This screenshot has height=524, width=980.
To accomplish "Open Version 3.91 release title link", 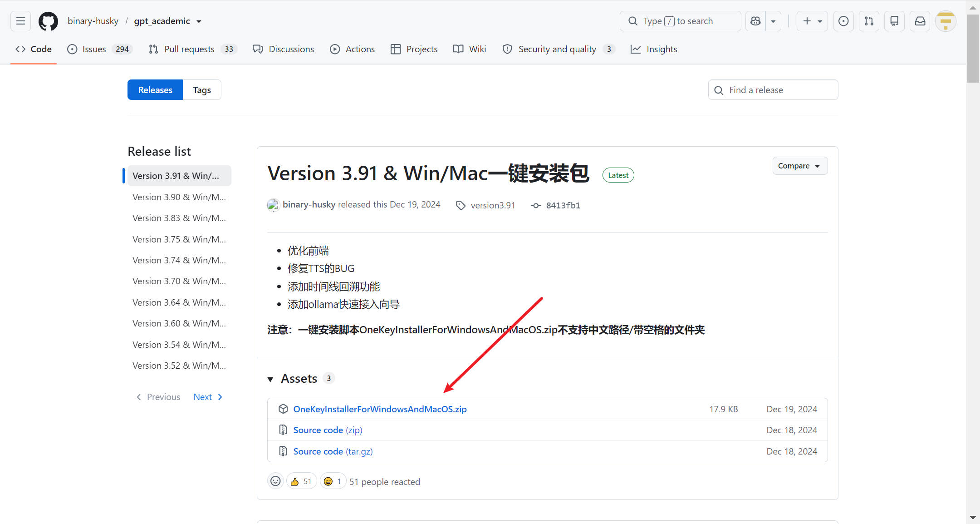I will 428,173.
